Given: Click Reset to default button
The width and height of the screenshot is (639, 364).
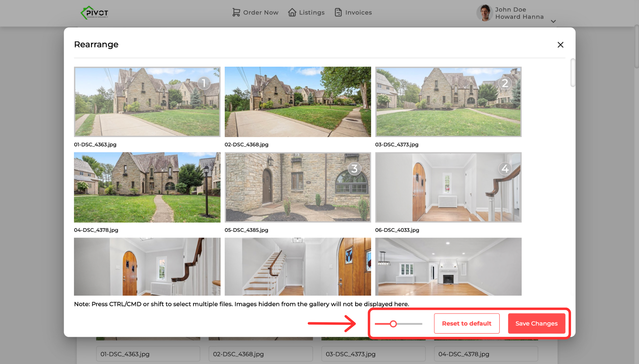Looking at the screenshot, I should point(466,323).
